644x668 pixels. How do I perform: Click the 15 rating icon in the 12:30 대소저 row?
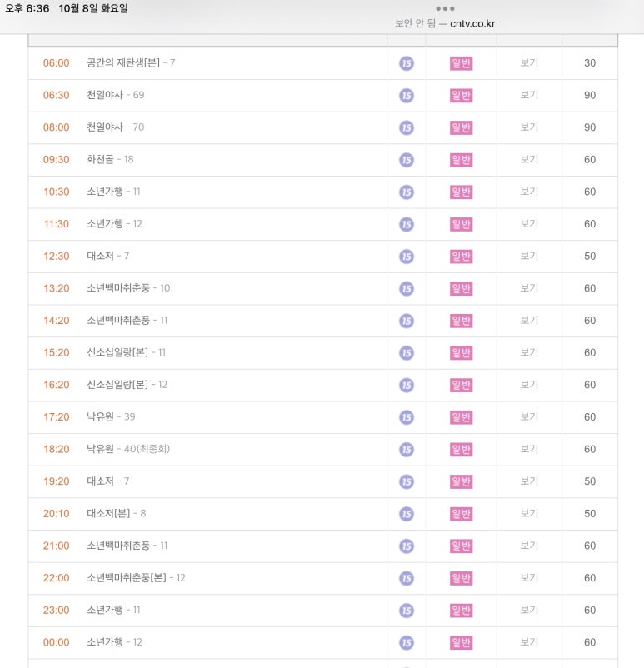[407, 257]
